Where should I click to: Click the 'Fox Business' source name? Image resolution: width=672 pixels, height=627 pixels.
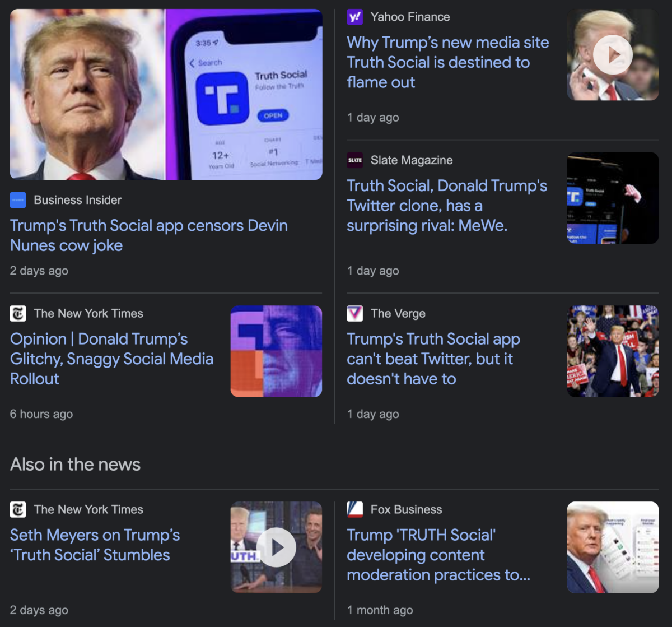(x=406, y=509)
